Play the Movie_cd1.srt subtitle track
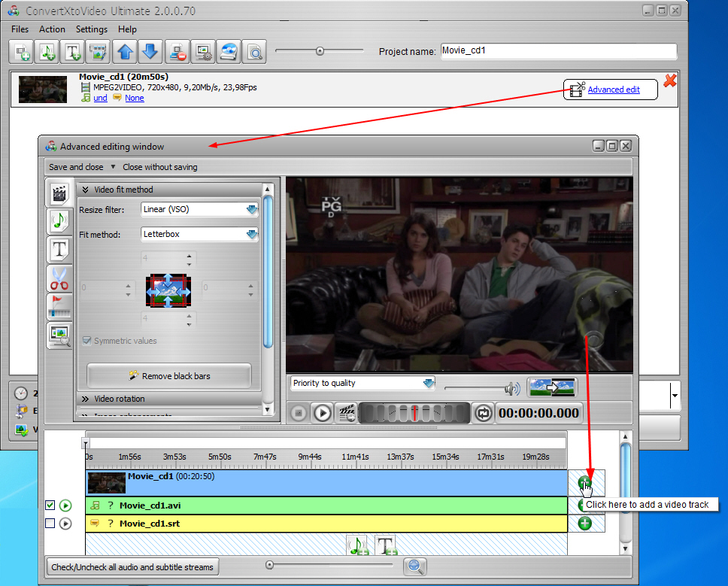 65,524
